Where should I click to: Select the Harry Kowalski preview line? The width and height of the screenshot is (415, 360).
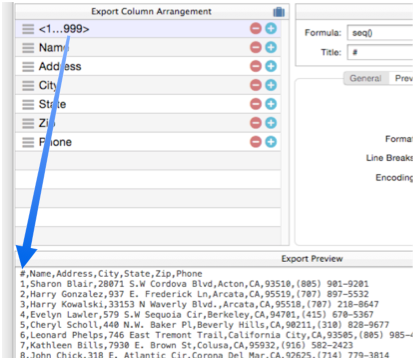click(199, 304)
